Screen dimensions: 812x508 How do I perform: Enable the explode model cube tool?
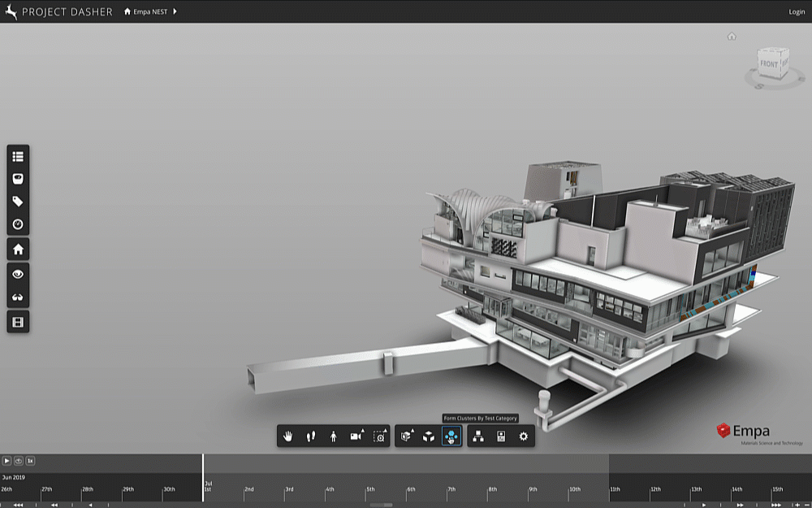click(x=430, y=436)
